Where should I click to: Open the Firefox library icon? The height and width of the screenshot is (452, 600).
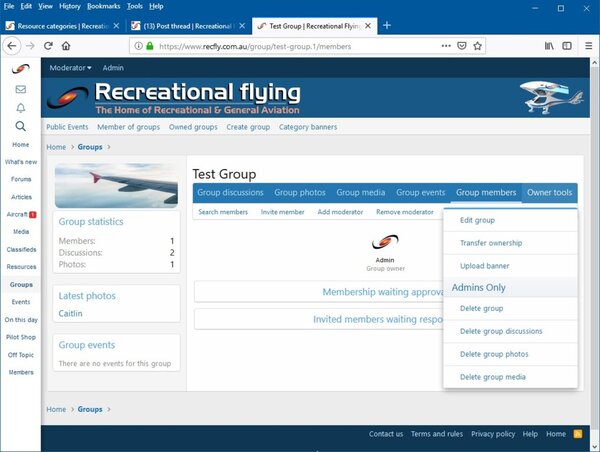[x=549, y=45]
